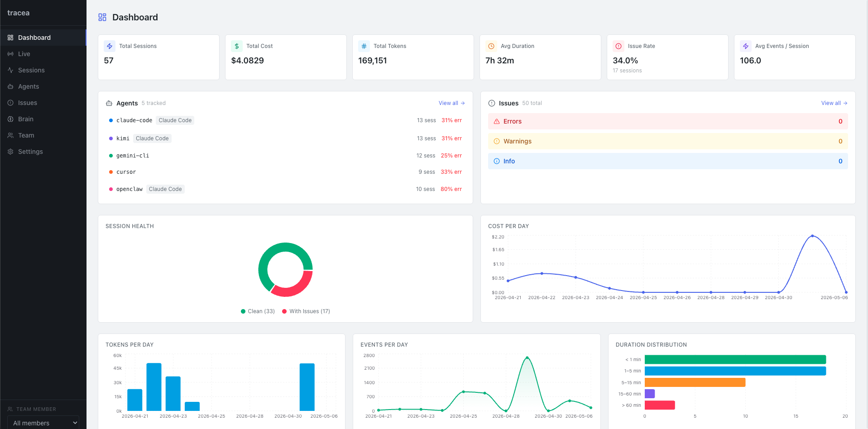Click the Issue Rate alert icon
The width and height of the screenshot is (868, 429).
619,46
